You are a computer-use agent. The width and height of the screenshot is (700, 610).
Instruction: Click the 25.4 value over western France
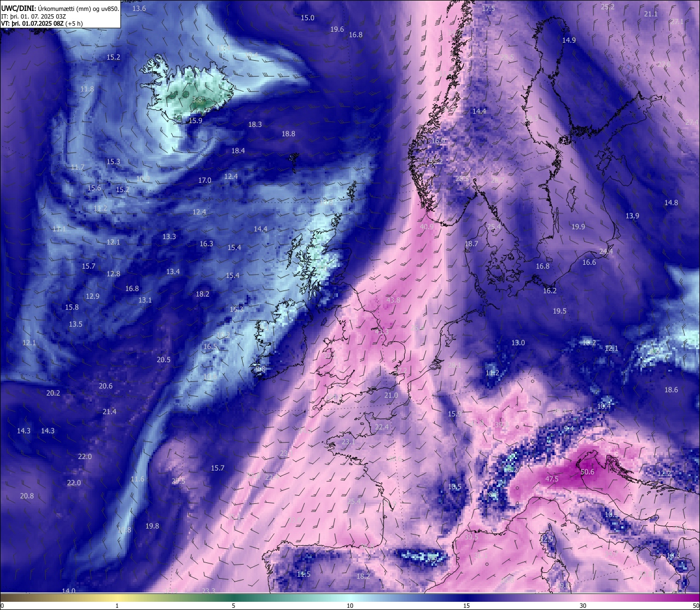pos(354,501)
